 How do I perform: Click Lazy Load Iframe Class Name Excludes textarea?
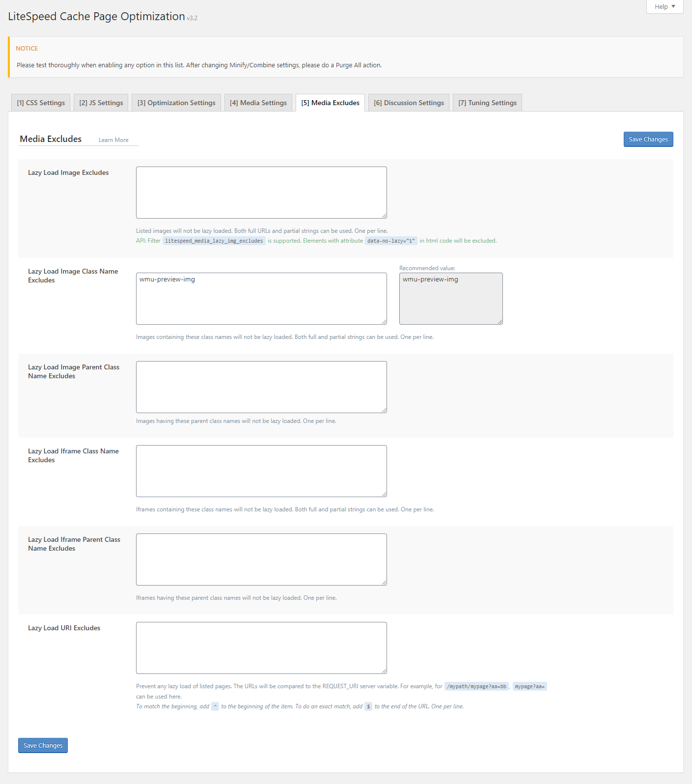coord(261,471)
